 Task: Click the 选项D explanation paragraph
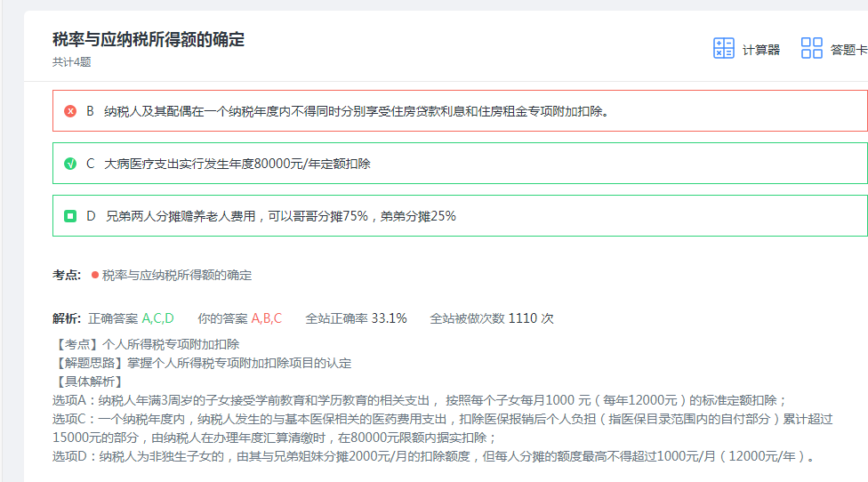434,456
